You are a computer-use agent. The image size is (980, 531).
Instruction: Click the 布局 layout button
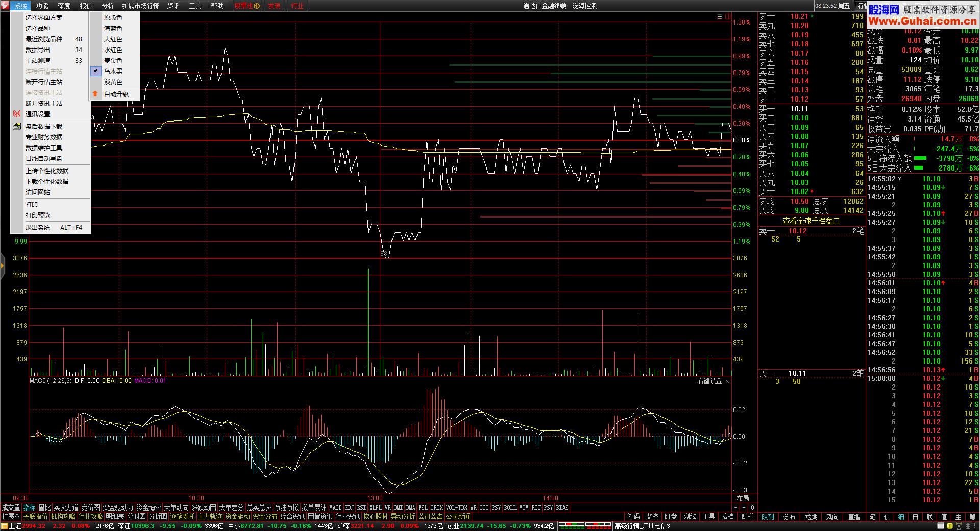(743, 498)
